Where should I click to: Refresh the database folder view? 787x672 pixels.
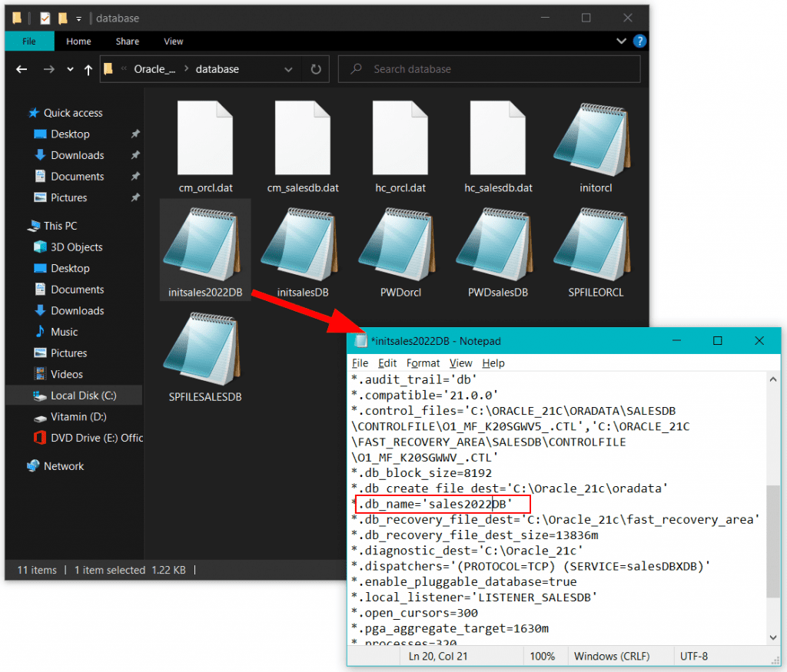[x=316, y=68]
